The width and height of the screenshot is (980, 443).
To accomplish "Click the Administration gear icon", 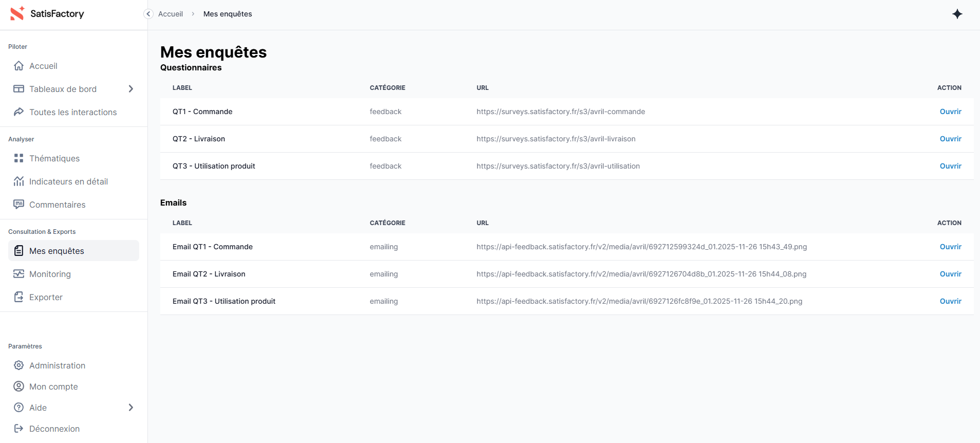I will 19,365.
